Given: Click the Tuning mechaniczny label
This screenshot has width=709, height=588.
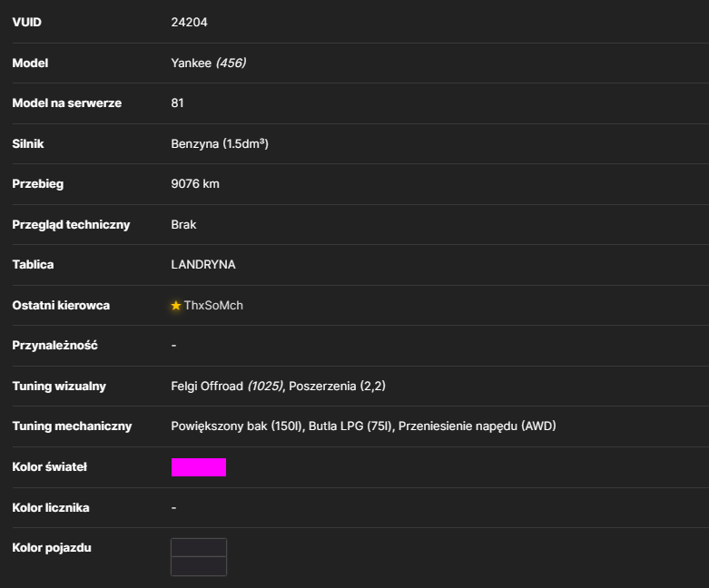Looking at the screenshot, I should click(x=72, y=426).
